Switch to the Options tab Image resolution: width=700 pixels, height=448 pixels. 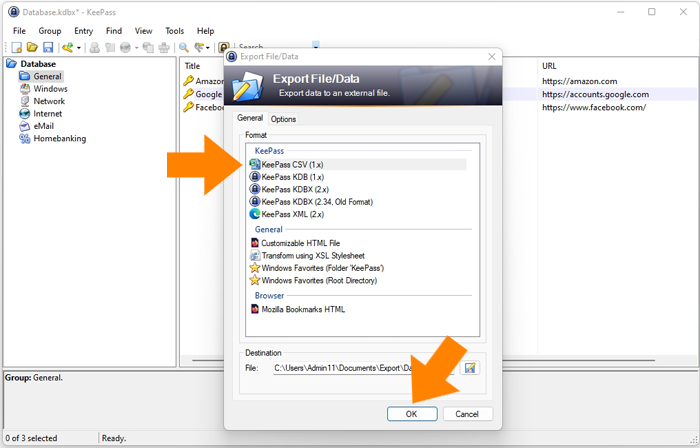click(283, 119)
